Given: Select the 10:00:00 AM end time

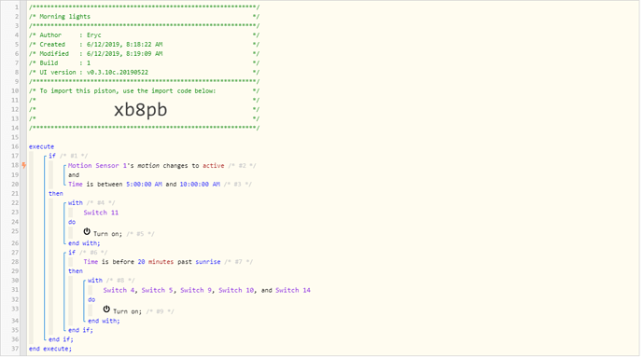Looking at the screenshot, I should [200, 185].
